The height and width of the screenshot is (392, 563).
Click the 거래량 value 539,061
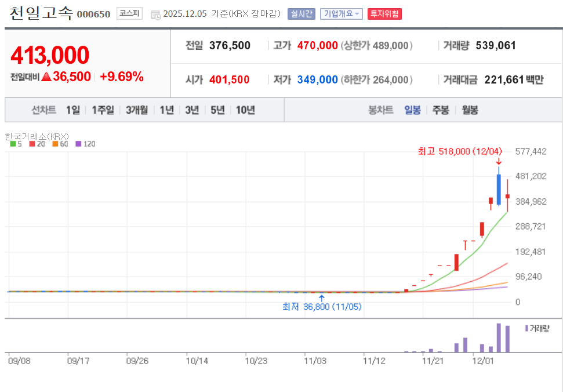[x=496, y=46]
